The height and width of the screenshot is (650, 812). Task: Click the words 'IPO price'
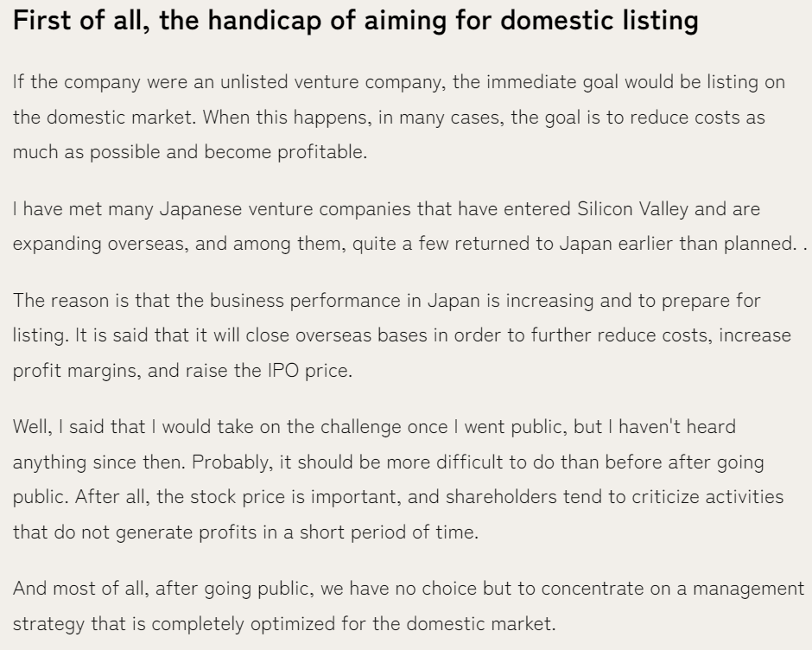click(309, 371)
